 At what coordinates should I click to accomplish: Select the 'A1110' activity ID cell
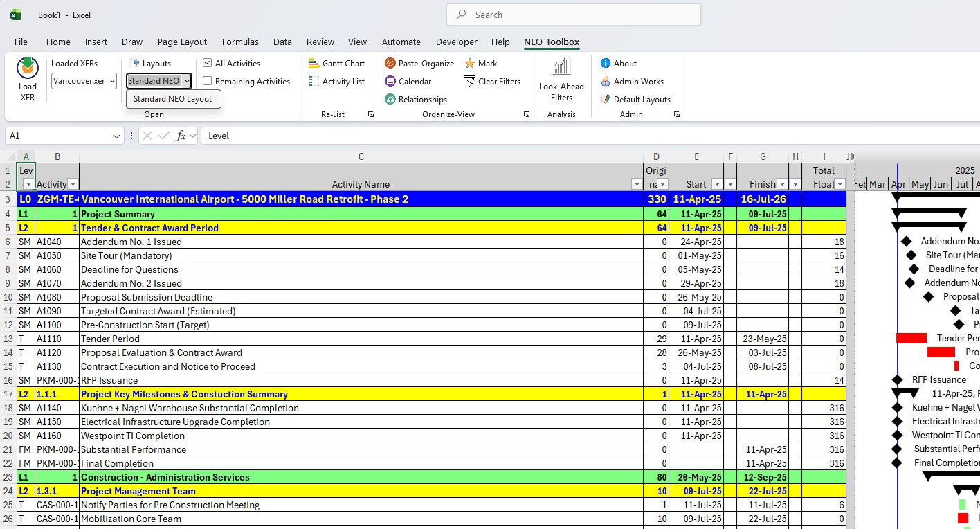[x=57, y=339]
